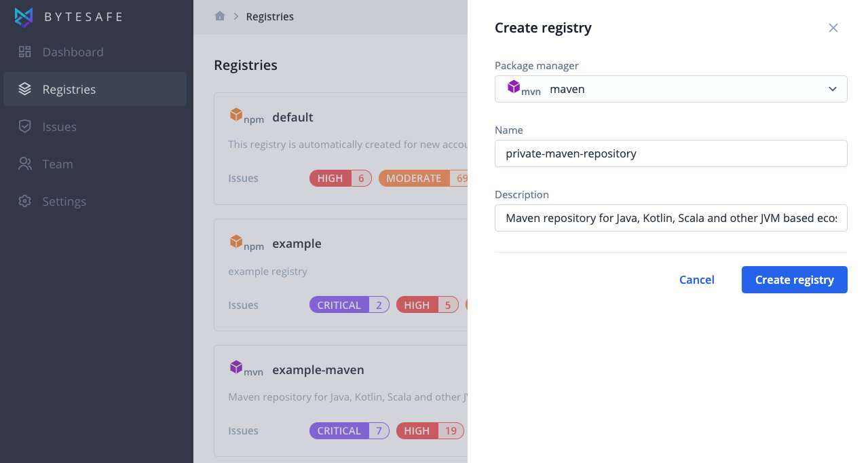The width and height of the screenshot is (868, 463).
Task: Click the Bytesafe logo icon
Action: [x=24, y=17]
